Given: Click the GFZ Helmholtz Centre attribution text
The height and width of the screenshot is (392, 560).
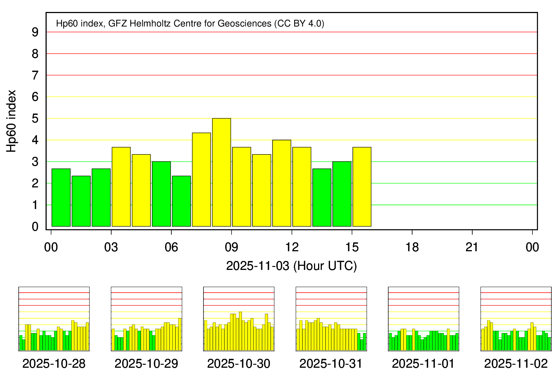Looking at the screenshot, I should [190, 24].
